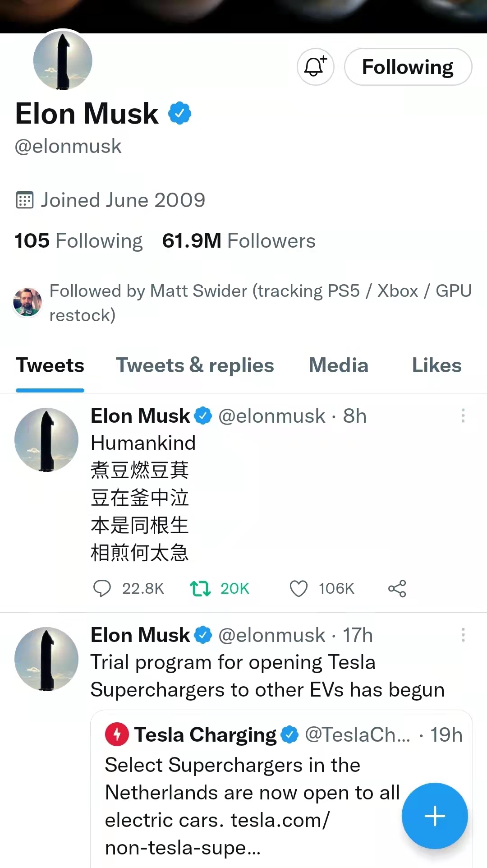
Task: Switch to the Media tab
Action: click(x=338, y=365)
